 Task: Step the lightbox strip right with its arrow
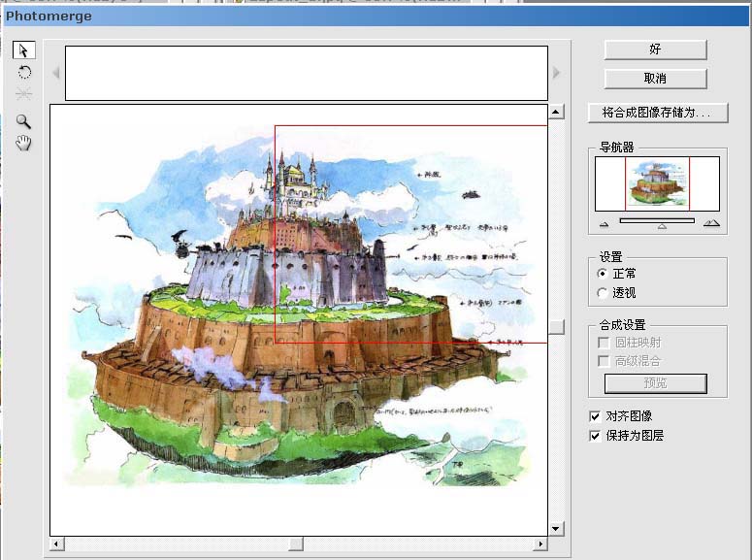tap(556, 73)
